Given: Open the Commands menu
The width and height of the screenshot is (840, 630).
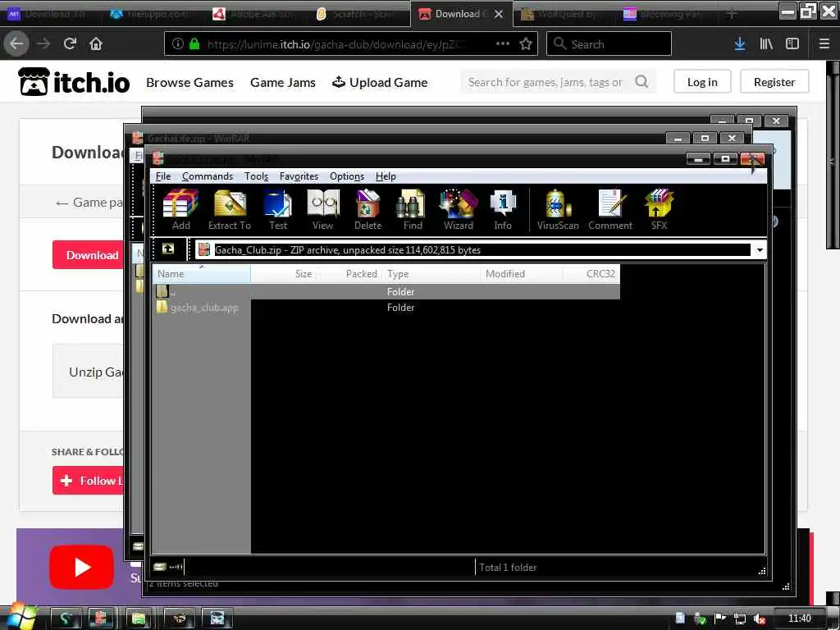Looking at the screenshot, I should point(208,176).
